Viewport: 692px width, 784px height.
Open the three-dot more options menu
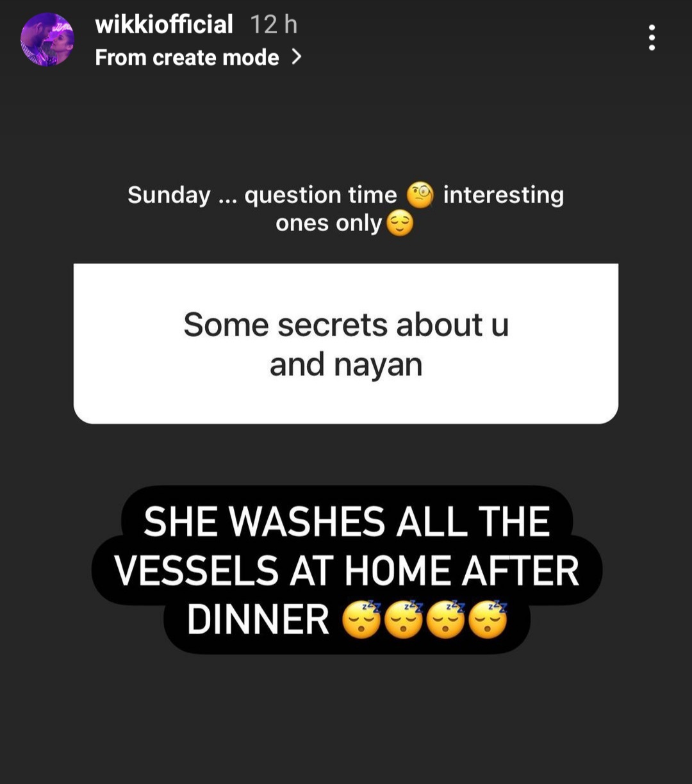click(x=652, y=38)
